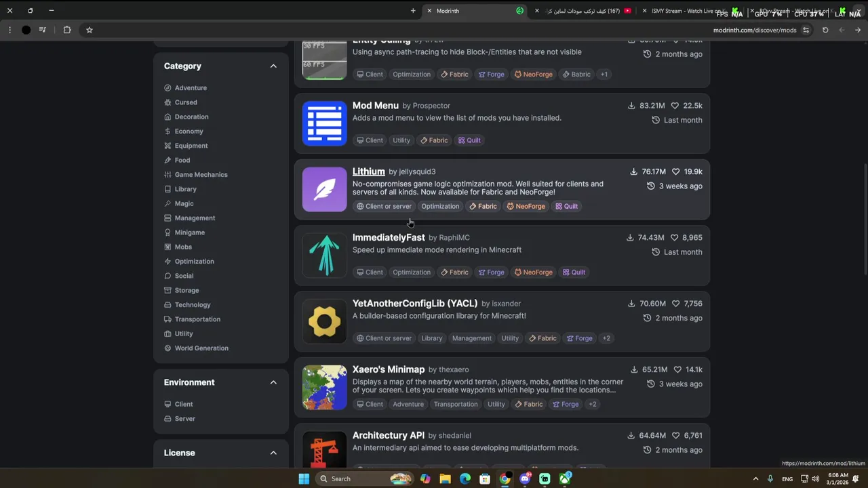Screen dimensions: 868x488
Task: Open the Architectury API title link
Action: click(x=389, y=435)
